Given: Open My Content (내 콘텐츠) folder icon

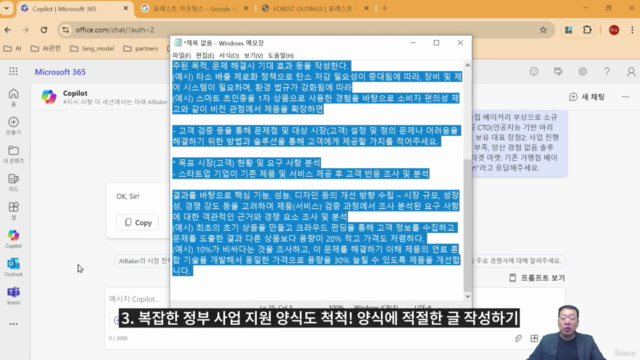Looking at the screenshot, I should [x=13, y=154].
